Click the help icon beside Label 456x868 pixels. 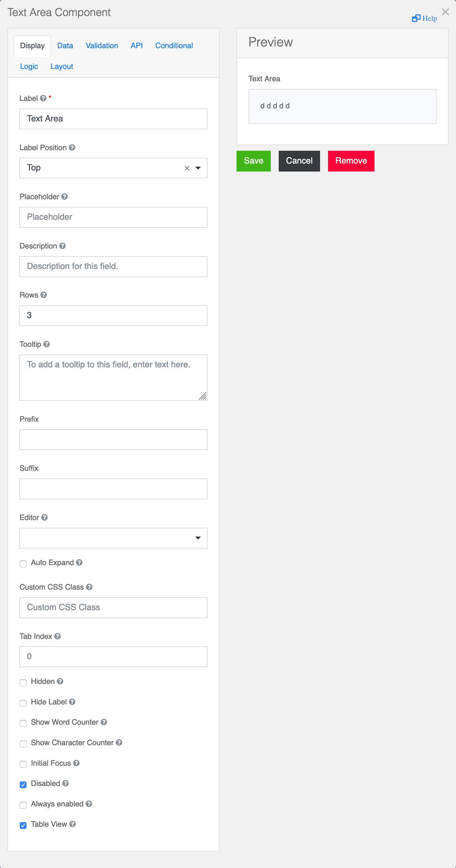pos(43,98)
